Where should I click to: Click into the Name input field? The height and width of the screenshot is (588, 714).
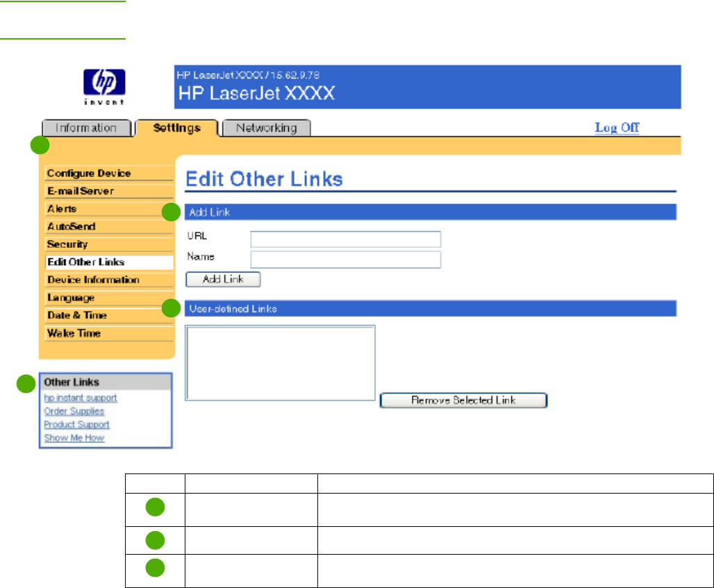click(x=346, y=260)
